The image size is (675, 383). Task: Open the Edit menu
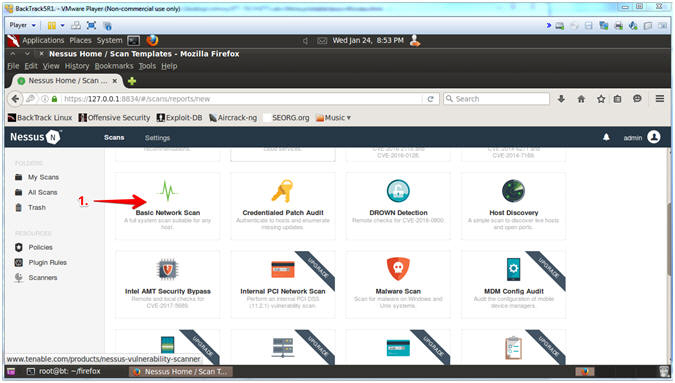(31, 66)
